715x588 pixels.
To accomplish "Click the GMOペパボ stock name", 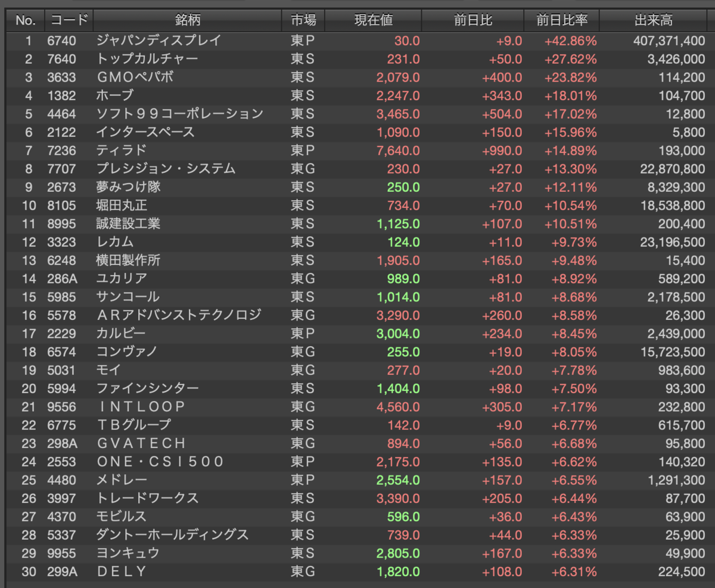I will coord(135,77).
